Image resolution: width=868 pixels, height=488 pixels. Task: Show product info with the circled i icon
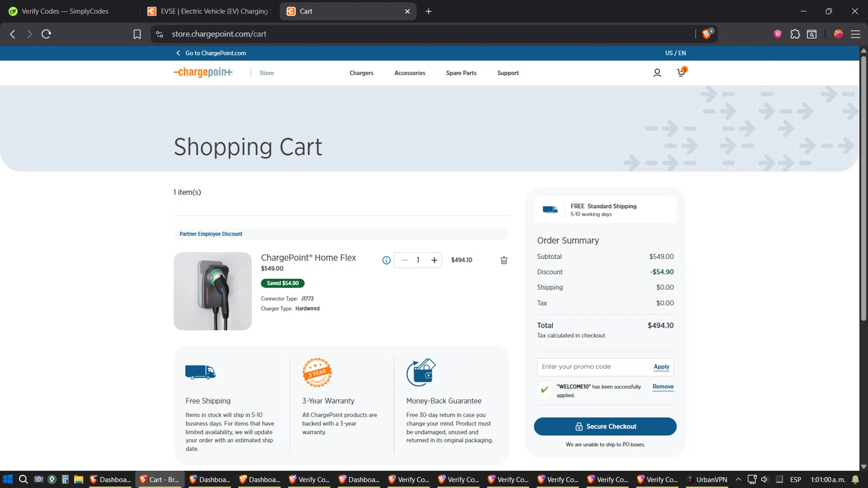pos(386,260)
